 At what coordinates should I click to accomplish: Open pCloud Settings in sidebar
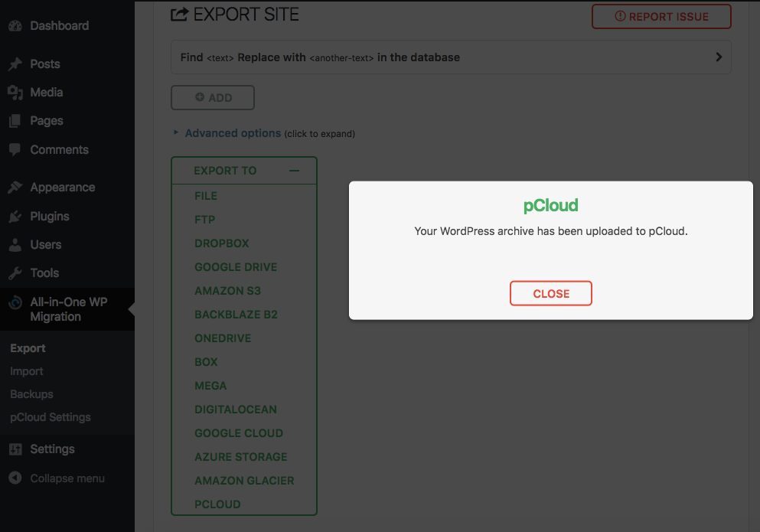tap(51, 417)
